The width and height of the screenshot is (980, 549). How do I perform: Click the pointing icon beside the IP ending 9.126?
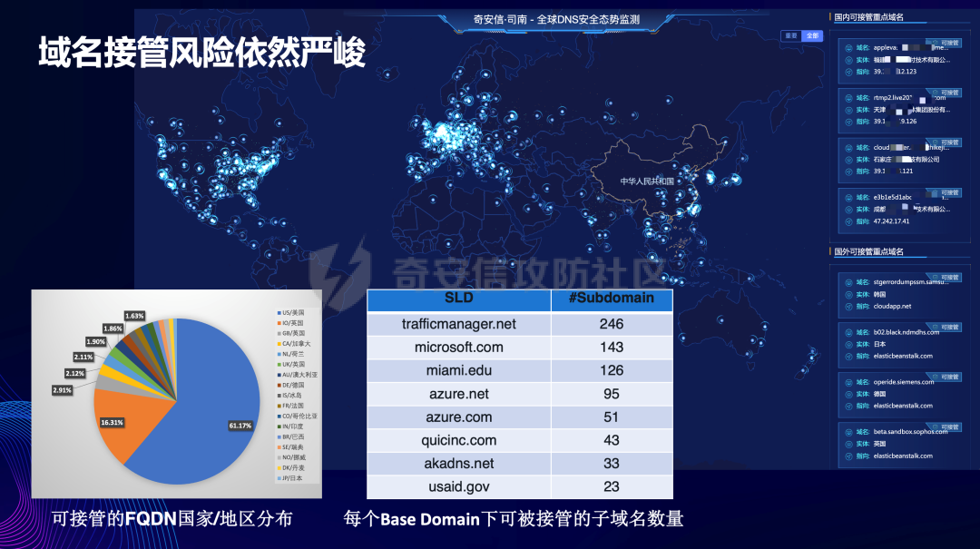[x=848, y=122]
